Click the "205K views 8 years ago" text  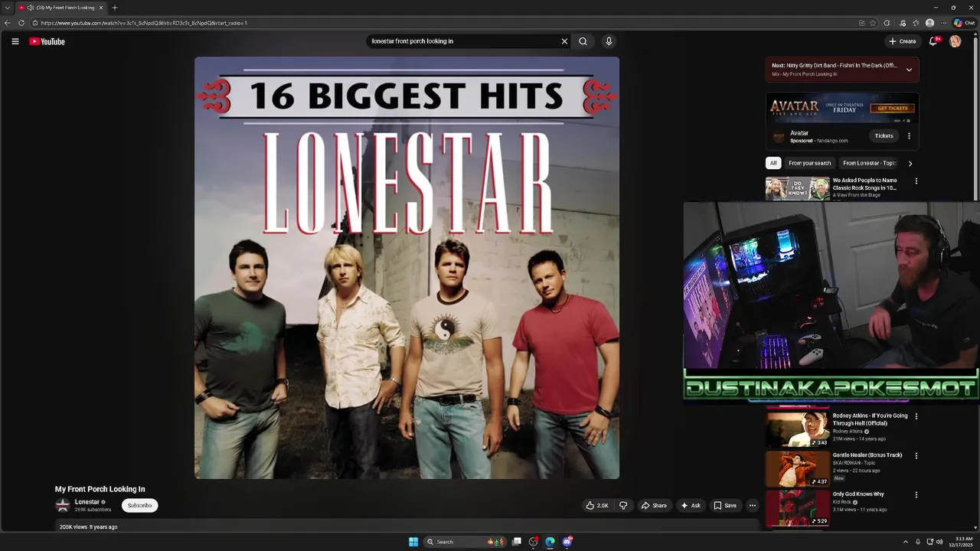click(89, 527)
